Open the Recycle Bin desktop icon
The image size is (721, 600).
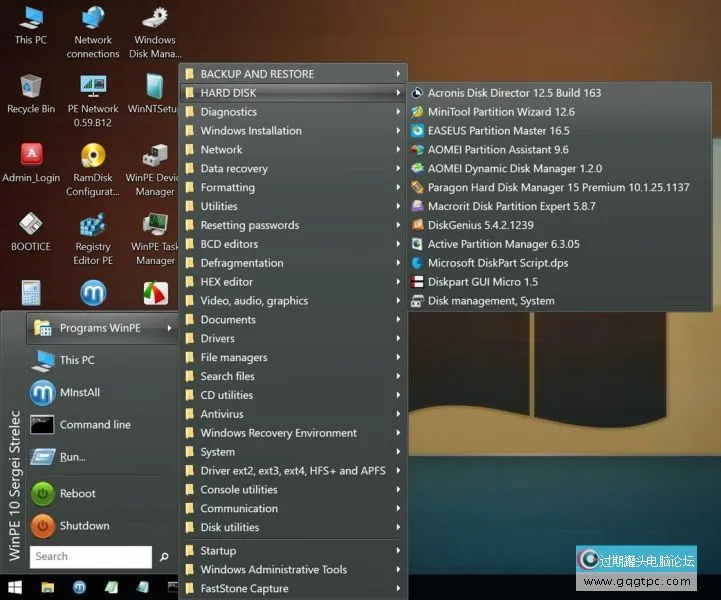[30, 90]
